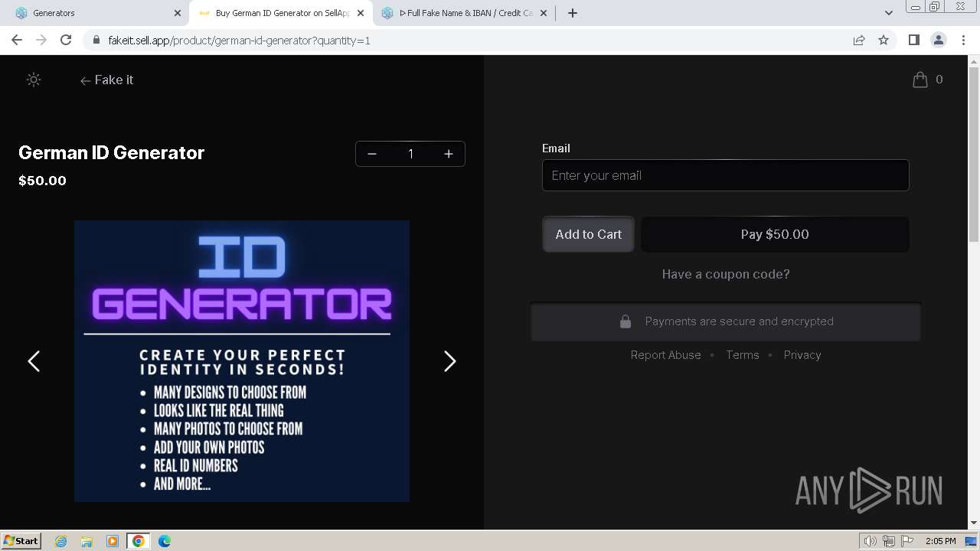
Task: Select the address bar URL
Action: coord(240,40)
